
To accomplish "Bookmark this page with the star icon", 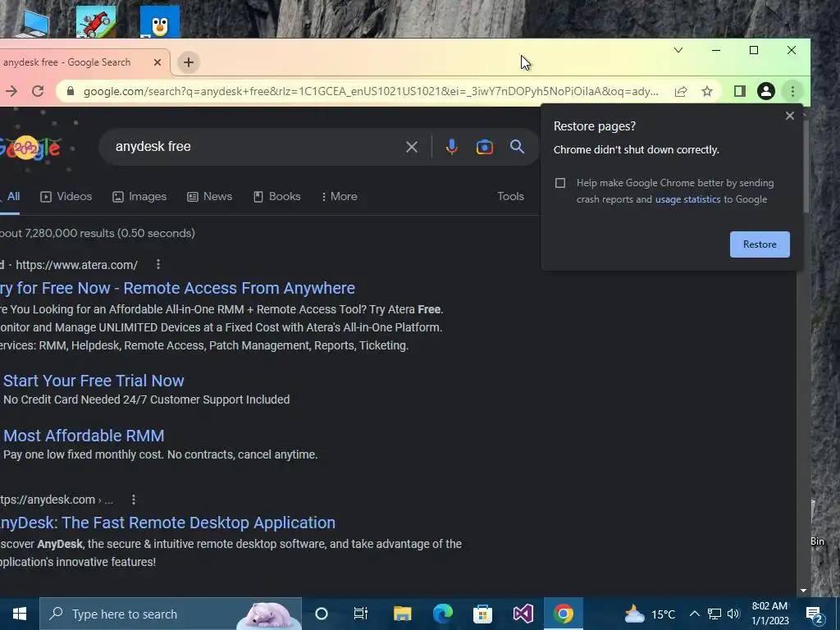I will tap(707, 91).
